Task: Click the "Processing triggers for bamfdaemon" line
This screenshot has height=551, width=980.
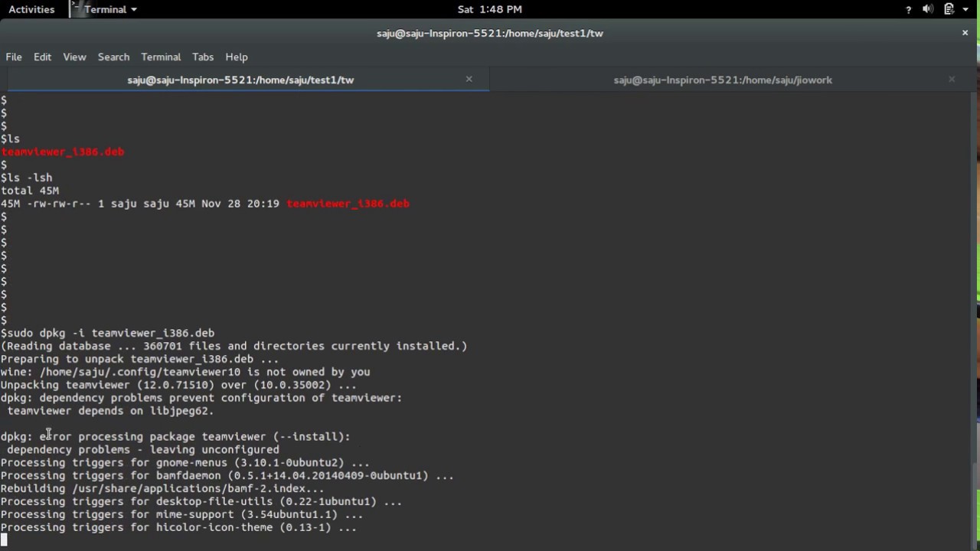Action: pyautogui.click(x=227, y=475)
